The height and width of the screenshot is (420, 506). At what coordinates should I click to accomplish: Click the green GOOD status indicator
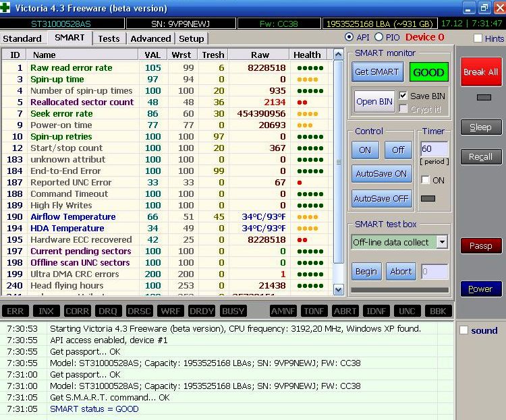point(428,72)
